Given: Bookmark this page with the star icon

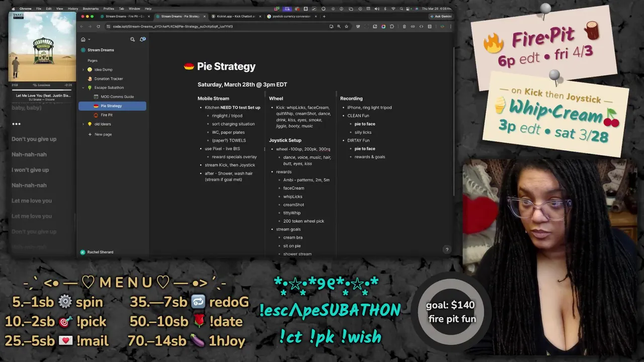Looking at the screenshot, I should click(x=346, y=26).
